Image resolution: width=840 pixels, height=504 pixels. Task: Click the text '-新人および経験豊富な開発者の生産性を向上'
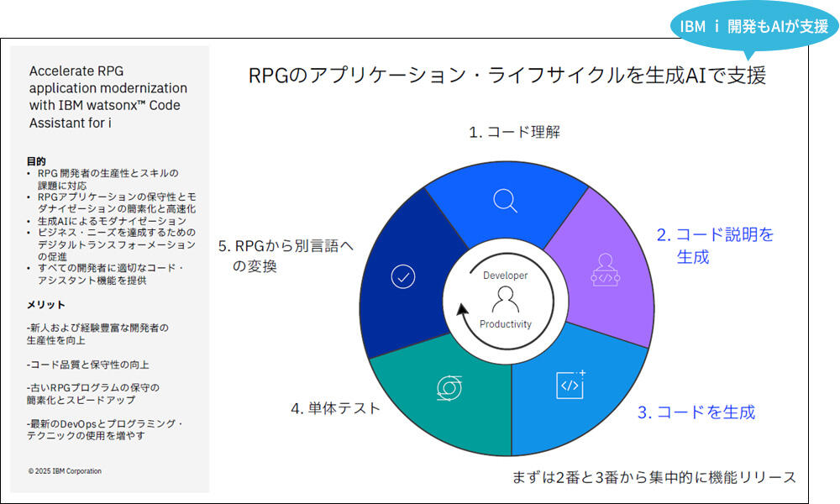(97, 333)
